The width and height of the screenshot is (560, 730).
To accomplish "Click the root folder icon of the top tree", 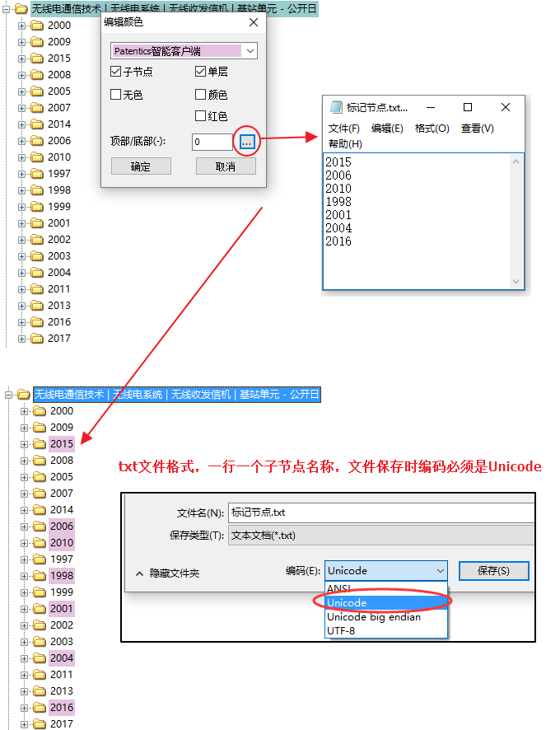I will tap(21, 9).
